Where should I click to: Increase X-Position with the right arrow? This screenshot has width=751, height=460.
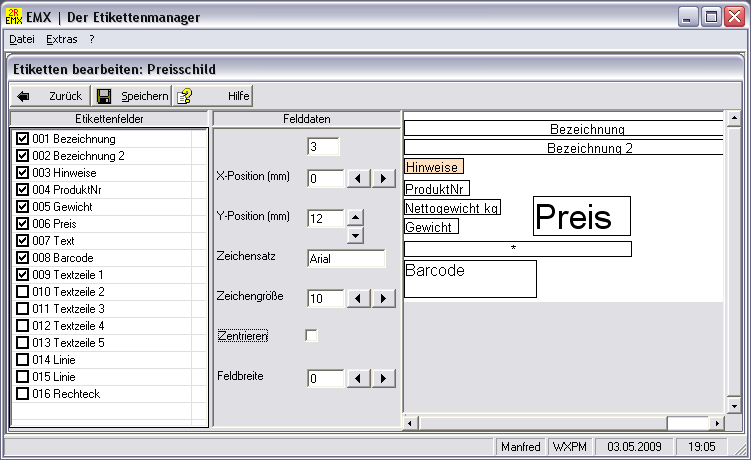tap(382, 179)
